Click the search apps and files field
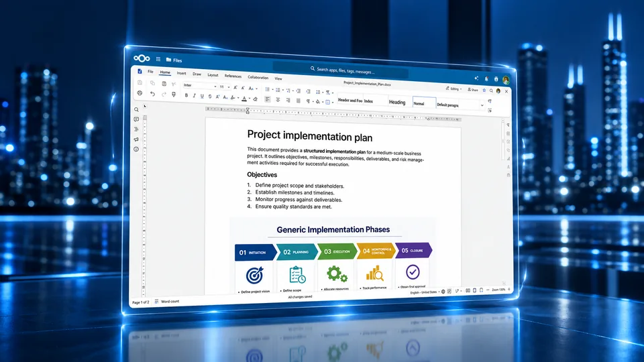Screen dimensions: 644x362 coord(341,70)
